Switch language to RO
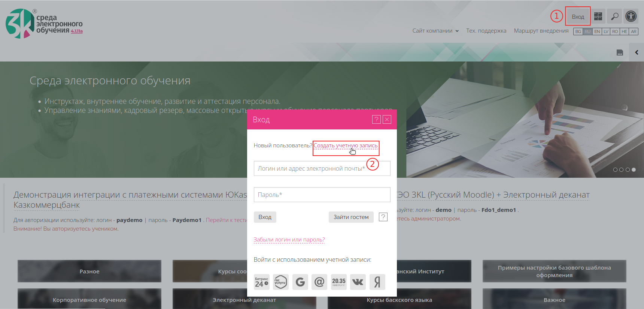Viewport: 644px width, 309px height. coord(615,31)
